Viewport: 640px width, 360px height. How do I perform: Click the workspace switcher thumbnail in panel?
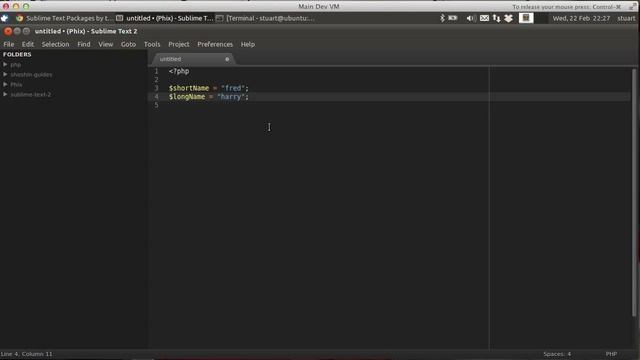point(526,18)
